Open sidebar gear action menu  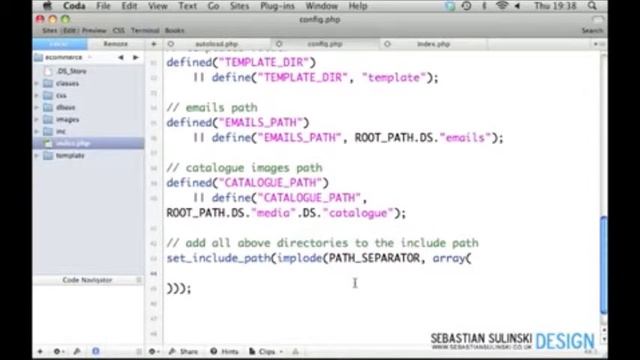58,351
